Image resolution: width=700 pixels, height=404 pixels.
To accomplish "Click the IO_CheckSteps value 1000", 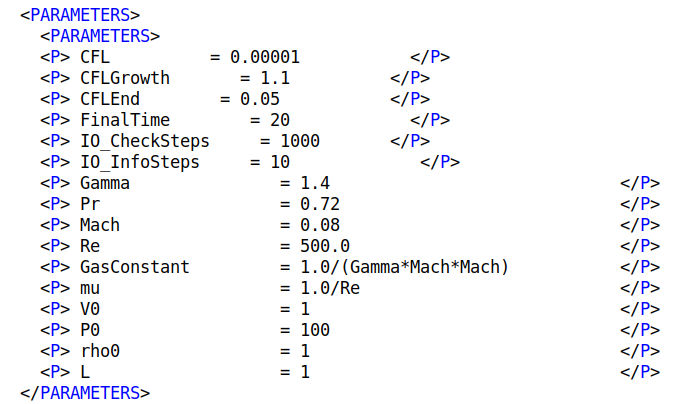I will pos(300,141).
